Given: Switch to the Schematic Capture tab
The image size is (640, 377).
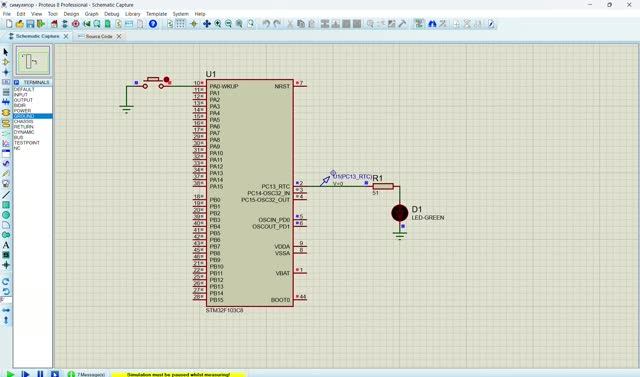Looking at the screenshot, I should 37,36.
